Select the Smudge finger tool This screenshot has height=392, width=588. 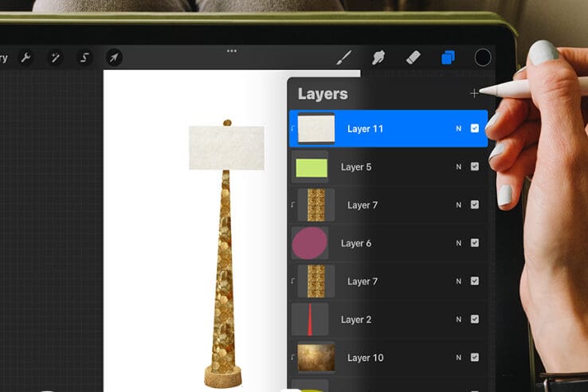tap(378, 58)
